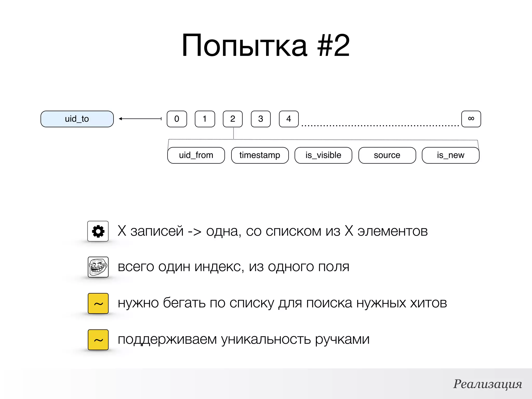
Task: Click text 'X записей -> одна, со списком'
Action: 220,231
